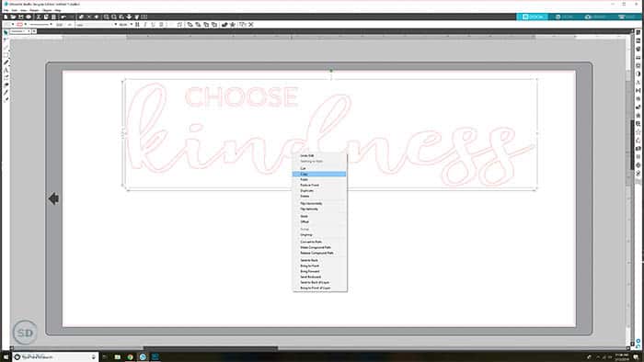644x362 pixels.
Task: Click the New document toolbar icon
Action: coord(6,17)
